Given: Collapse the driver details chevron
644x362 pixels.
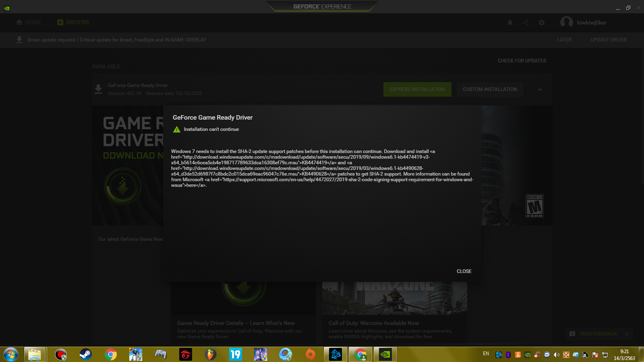Looking at the screenshot, I should [540, 89].
